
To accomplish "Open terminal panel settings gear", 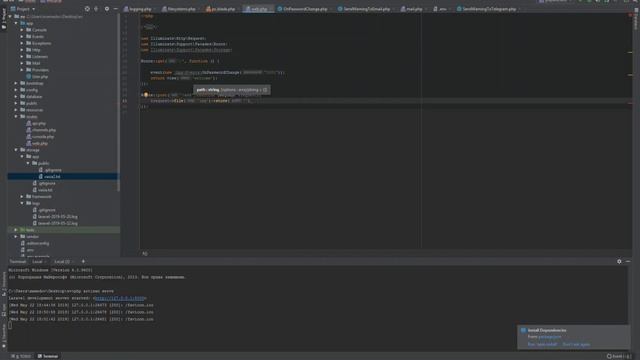I will pos(619,262).
